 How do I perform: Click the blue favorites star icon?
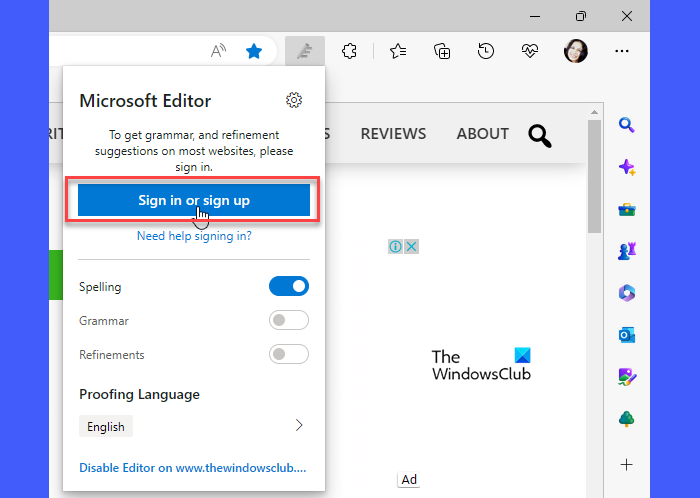[x=254, y=51]
